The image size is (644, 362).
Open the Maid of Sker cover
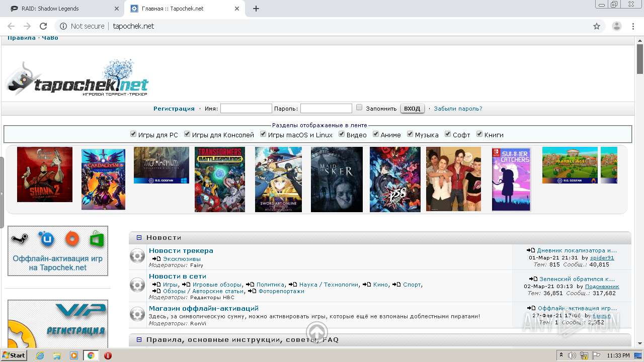coord(337,179)
